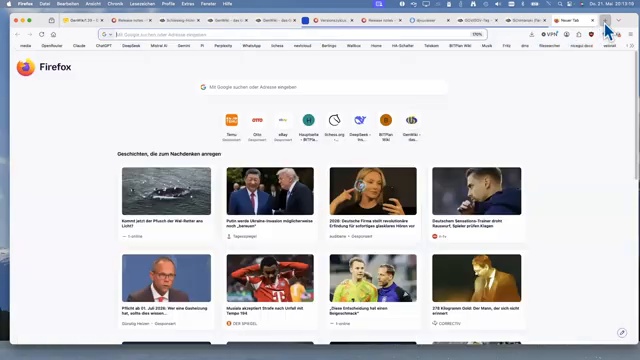Expand the search engine dropdown in the address bar

pos(107,35)
